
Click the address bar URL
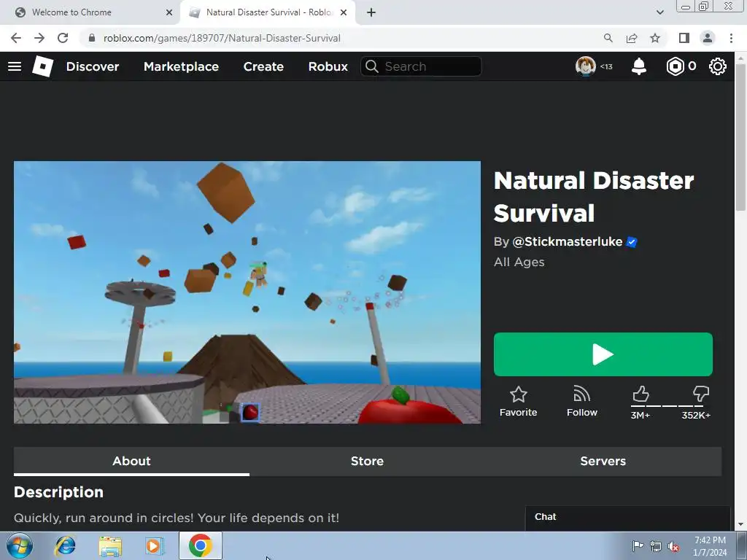[x=222, y=38]
